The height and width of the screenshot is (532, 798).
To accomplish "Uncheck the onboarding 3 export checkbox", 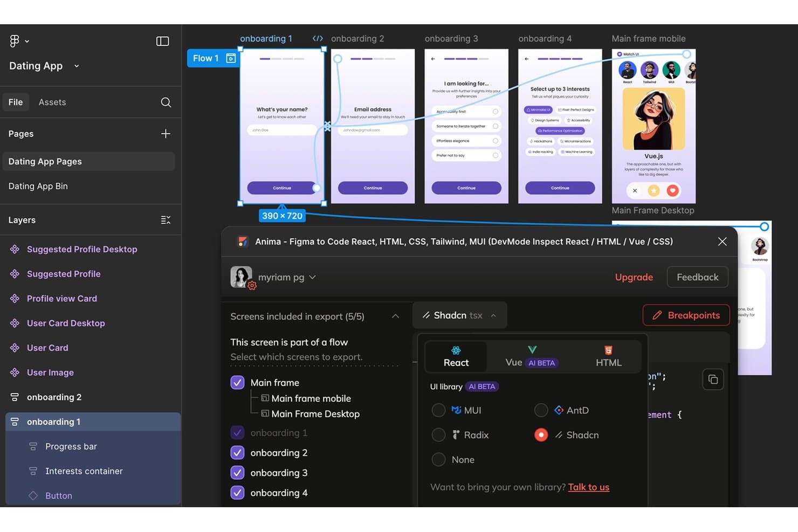I will (x=237, y=473).
